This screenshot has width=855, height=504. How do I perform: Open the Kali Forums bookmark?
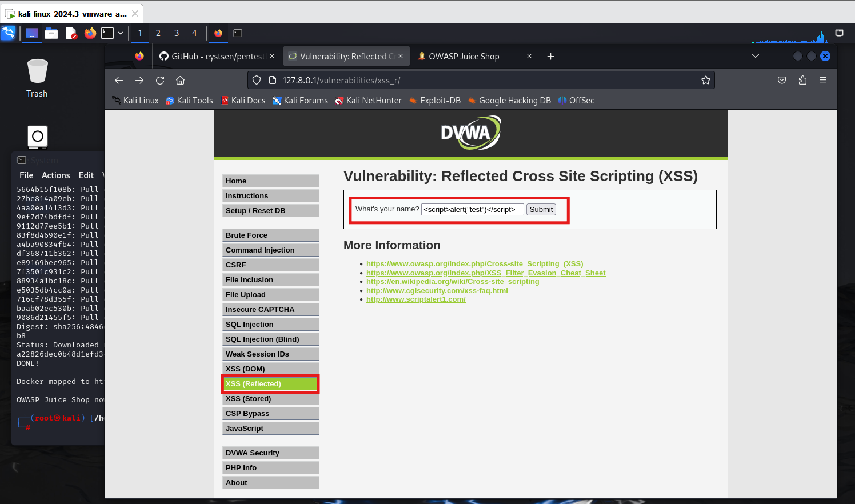pyautogui.click(x=300, y=101)
